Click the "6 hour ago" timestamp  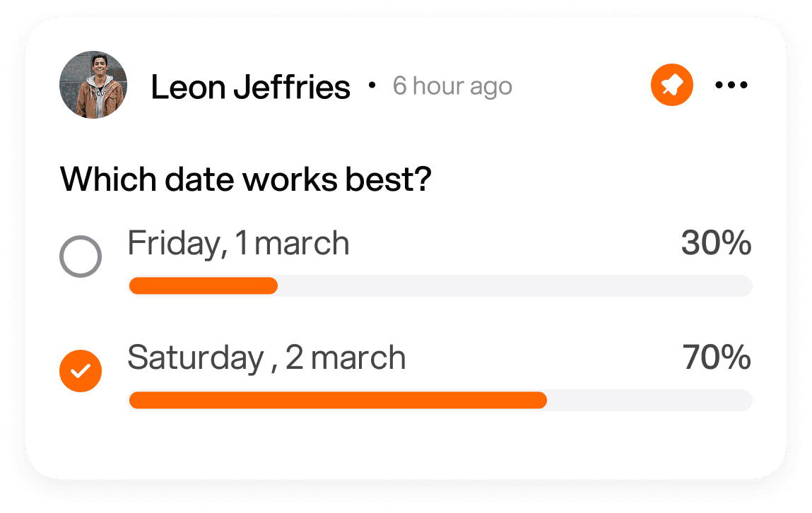point(452,86)
